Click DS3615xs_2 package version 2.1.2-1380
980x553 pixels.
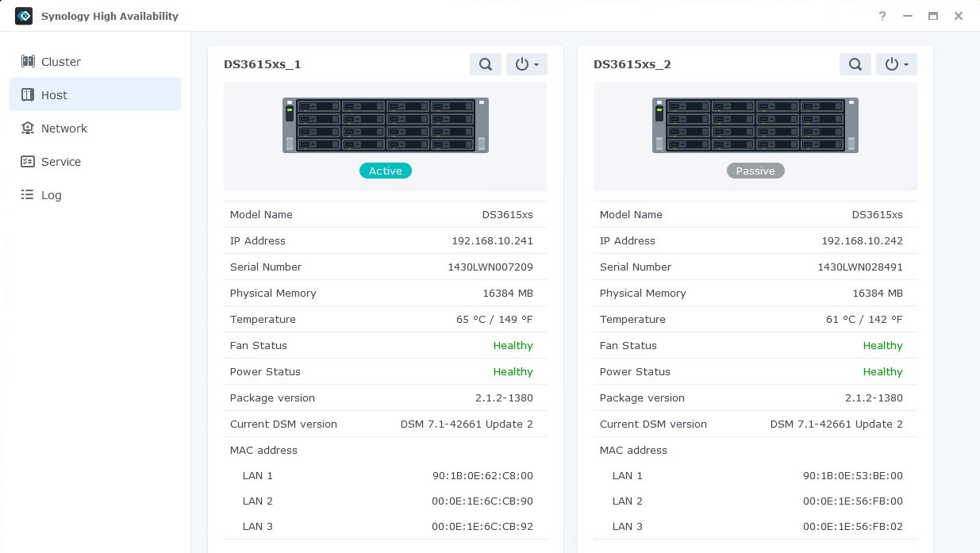(x=874, y=397)
